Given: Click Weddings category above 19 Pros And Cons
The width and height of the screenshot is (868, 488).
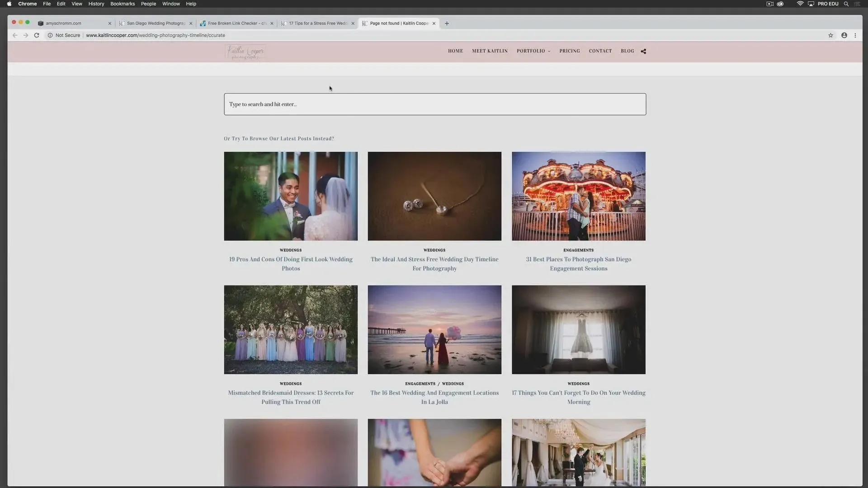Looking at the screenshot, I should point(291,250).
